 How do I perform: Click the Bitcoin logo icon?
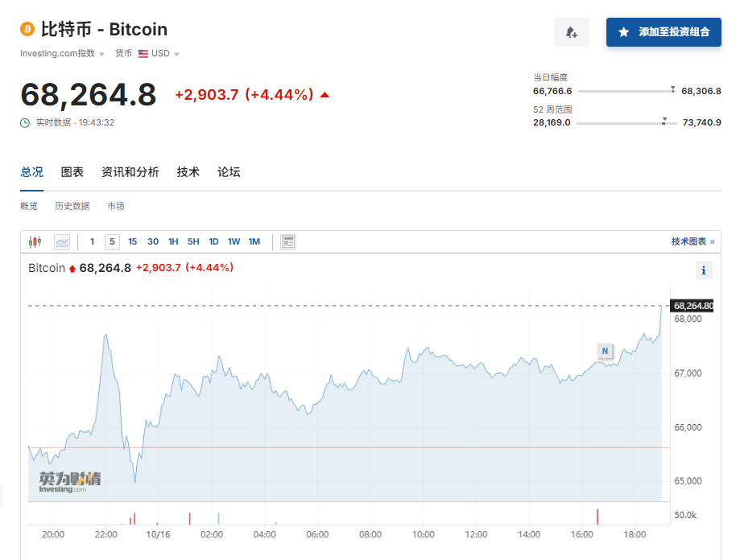[27, 30]
